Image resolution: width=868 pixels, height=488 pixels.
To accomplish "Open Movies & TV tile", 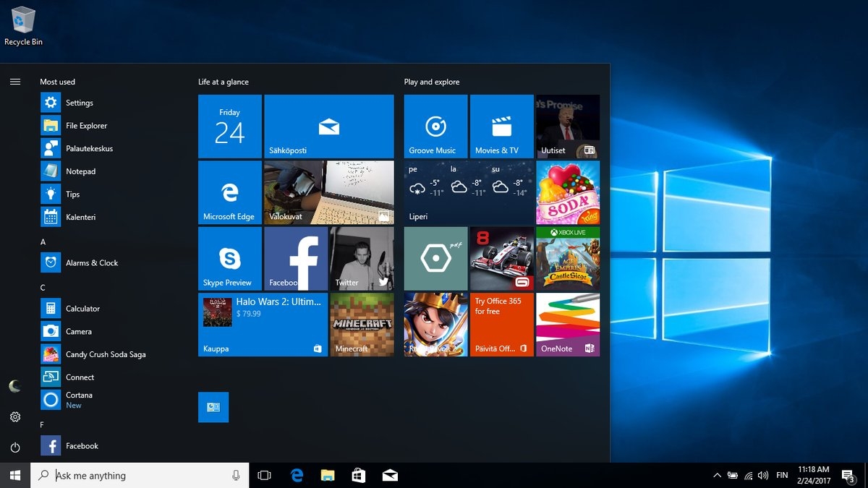I will tap(502, 127).
